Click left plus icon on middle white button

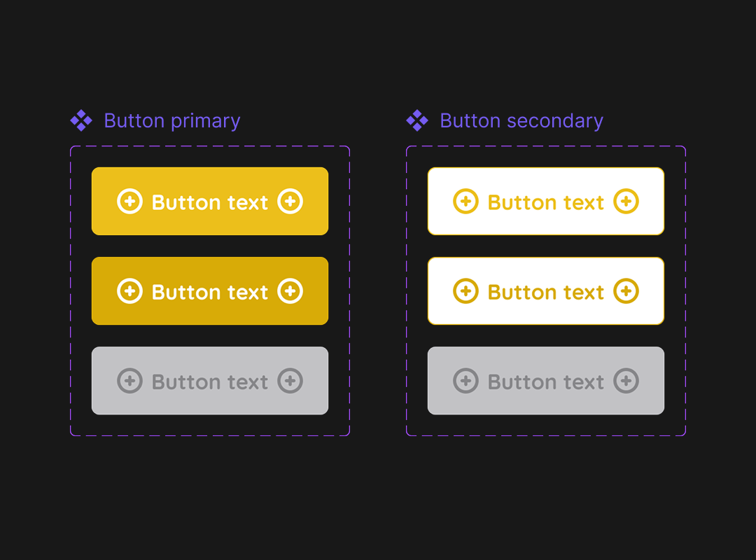[x=465, y=291]
